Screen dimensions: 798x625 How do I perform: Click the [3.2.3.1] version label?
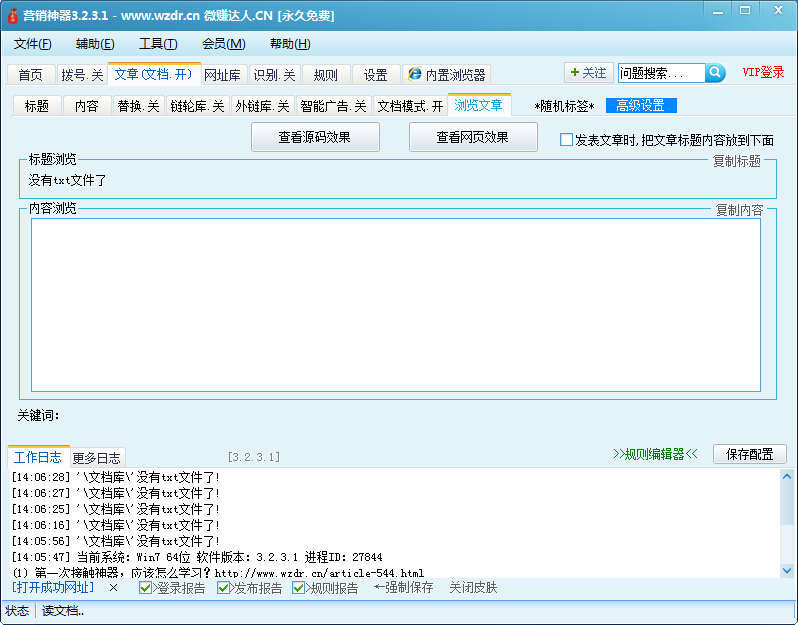(254, 457)
